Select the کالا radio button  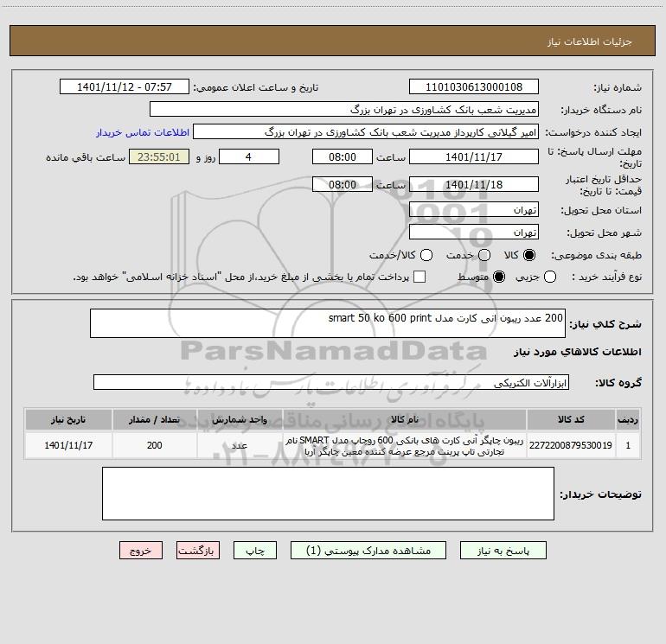pyautogui.click(x=529, y=255)
